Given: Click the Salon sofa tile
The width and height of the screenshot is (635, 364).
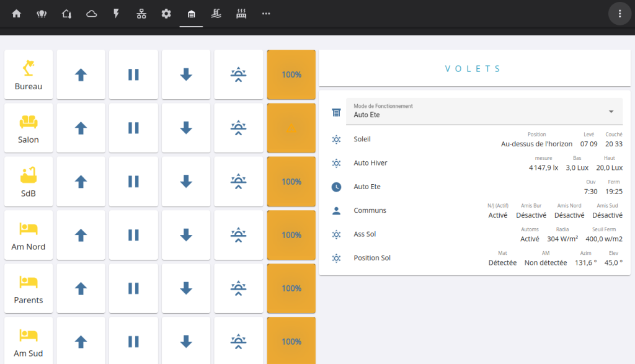Looking at the screenshot, I should [29, 128].
